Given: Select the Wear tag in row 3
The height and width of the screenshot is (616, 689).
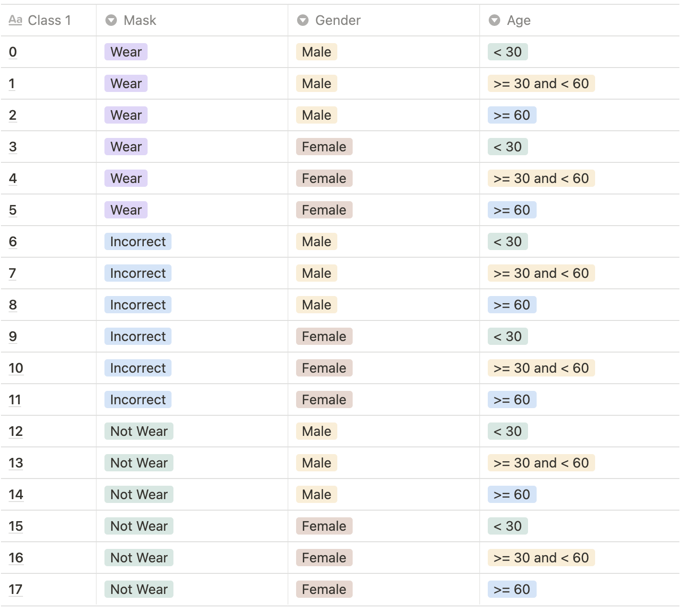Looking at the screenshot, I should coord(125,147).
